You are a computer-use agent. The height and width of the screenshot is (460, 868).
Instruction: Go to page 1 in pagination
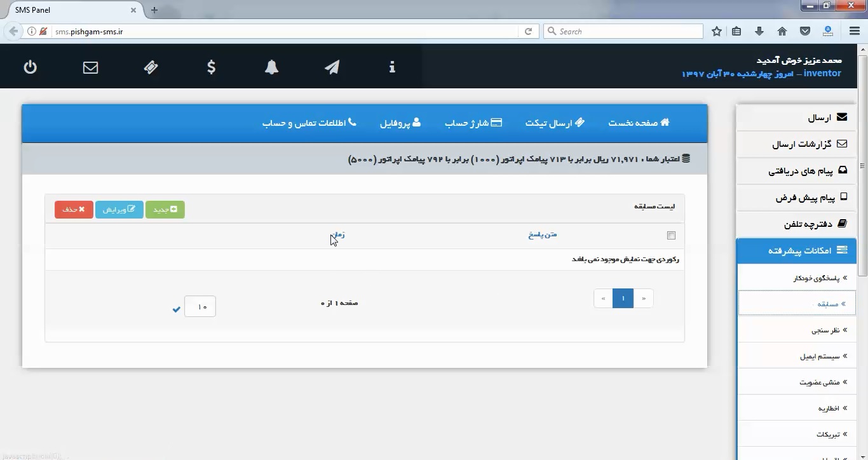click(x=623, y=299)
